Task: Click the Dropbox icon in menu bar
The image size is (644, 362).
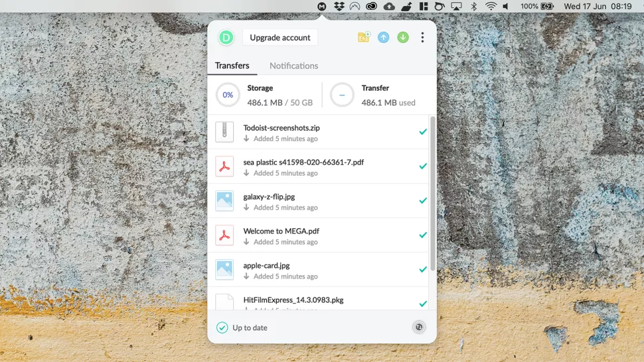Action: click(x=339, y=6)
